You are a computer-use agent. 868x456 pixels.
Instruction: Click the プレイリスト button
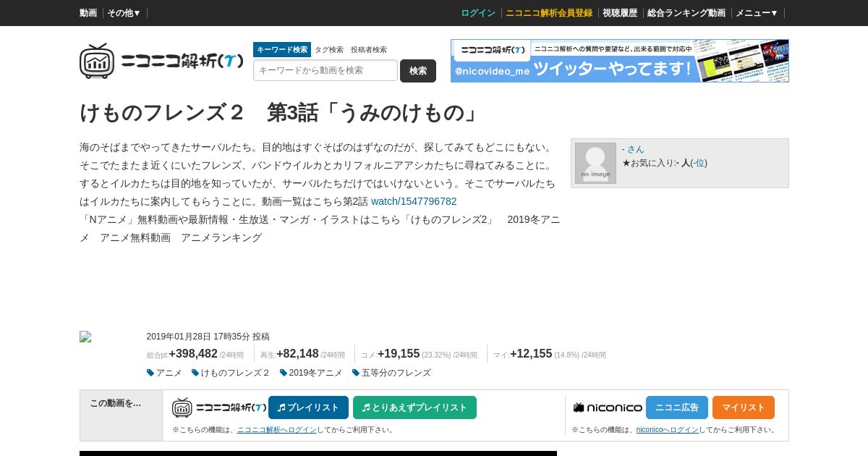point(308,408)
